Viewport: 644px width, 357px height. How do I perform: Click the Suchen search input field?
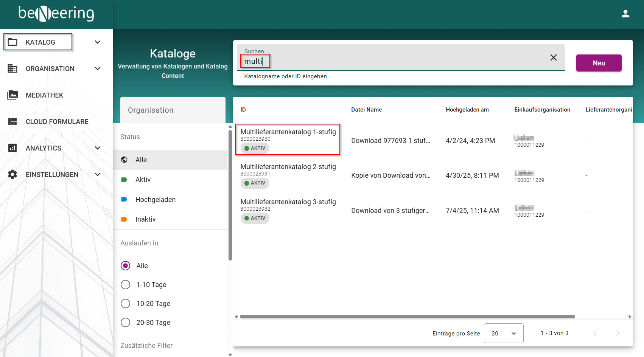coord(394,61)
